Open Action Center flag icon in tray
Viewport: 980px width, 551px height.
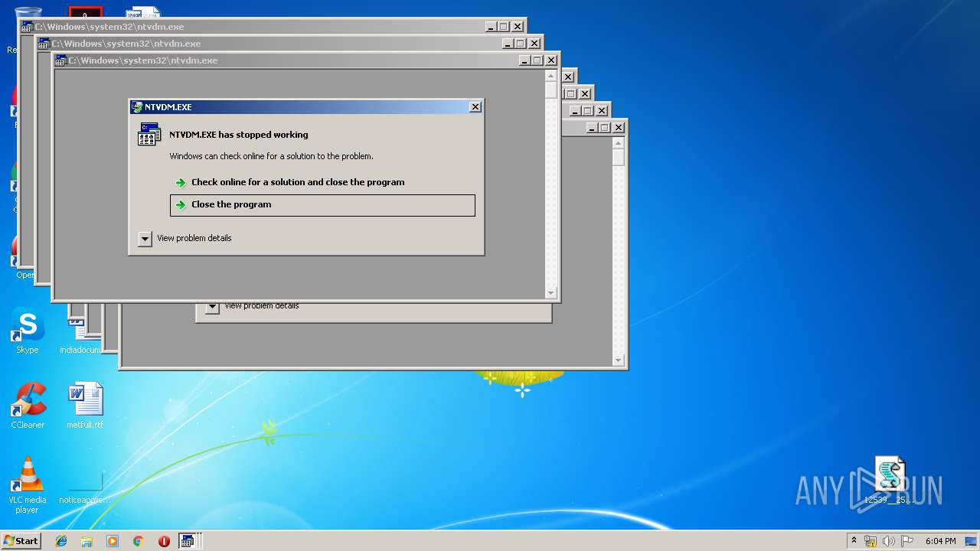click(x=907, y=541)
